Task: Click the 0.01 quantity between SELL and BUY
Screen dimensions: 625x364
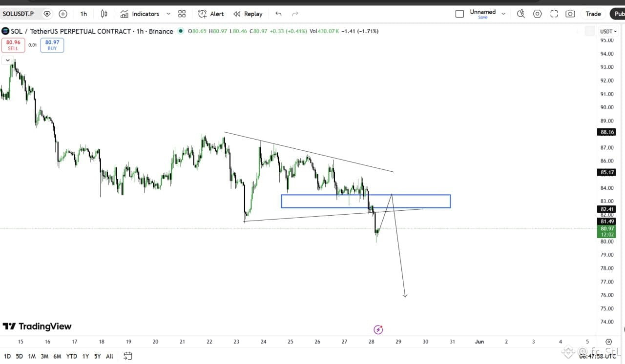Action: 32,45
